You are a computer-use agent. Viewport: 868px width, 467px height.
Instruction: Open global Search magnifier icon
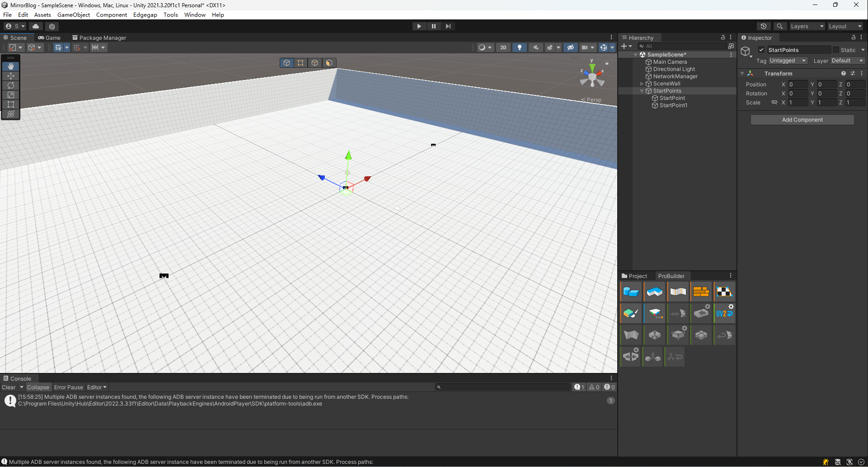780,26
